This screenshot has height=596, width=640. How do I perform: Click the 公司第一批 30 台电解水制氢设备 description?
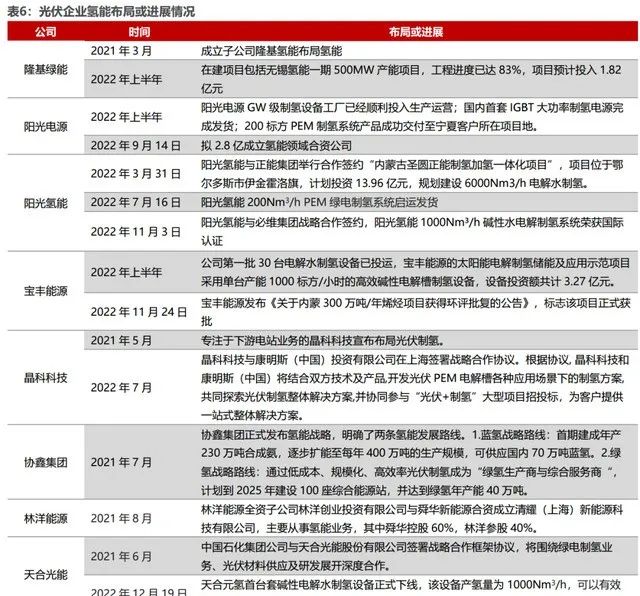point(416,272)
